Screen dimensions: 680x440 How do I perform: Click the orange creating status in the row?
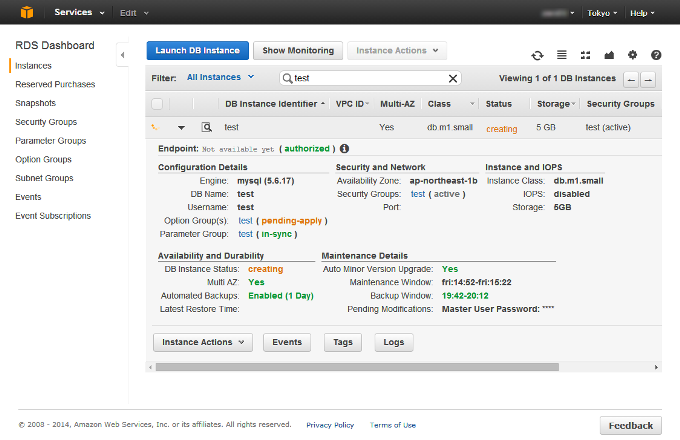coord(502,129)
